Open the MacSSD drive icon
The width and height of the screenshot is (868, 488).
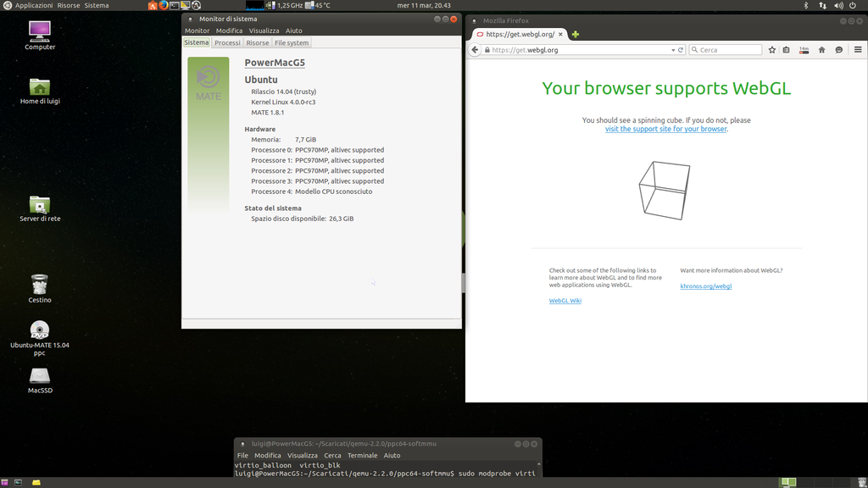point(40,380)
